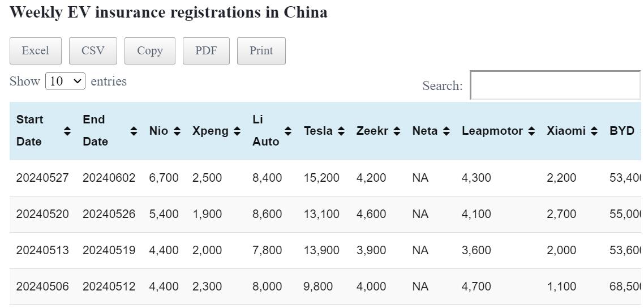
Task: Print the registrations table
Action: (261, 51)
